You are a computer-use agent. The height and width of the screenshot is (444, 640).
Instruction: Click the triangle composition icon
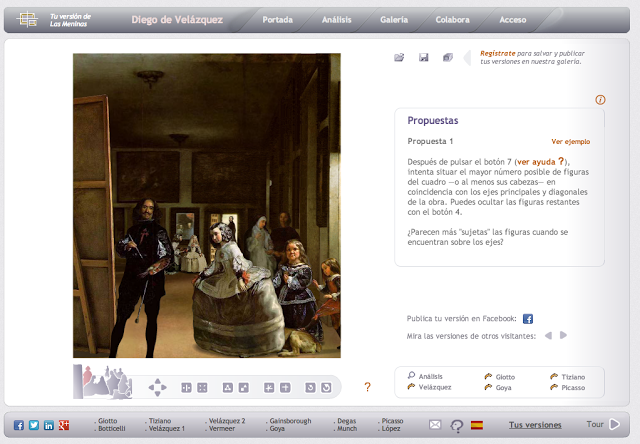228,388
